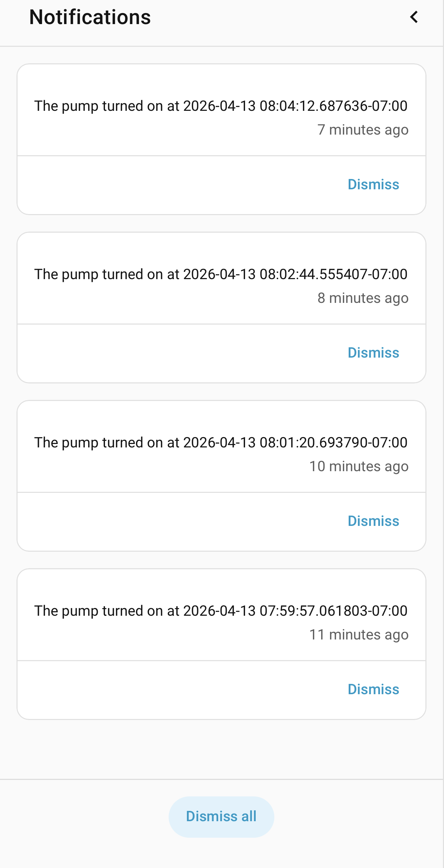Click the '7 minutes ago' timestamp
Viewport: 444px width, 868px height.
click(363, 130)
